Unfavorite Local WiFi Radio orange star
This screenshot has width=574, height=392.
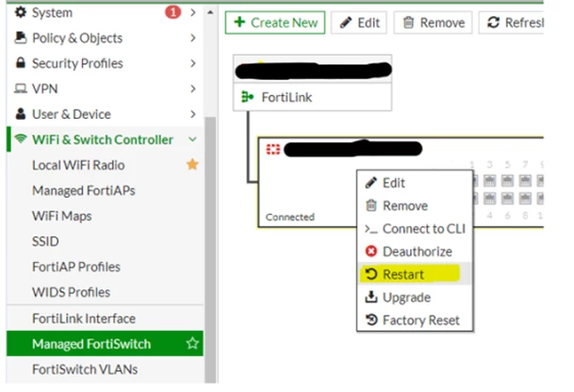pyautogui.click(x=192, y=165)
